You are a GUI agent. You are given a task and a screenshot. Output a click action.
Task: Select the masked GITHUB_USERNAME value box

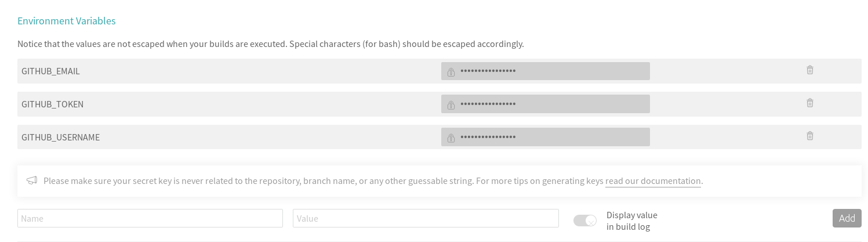pos(551,138)
